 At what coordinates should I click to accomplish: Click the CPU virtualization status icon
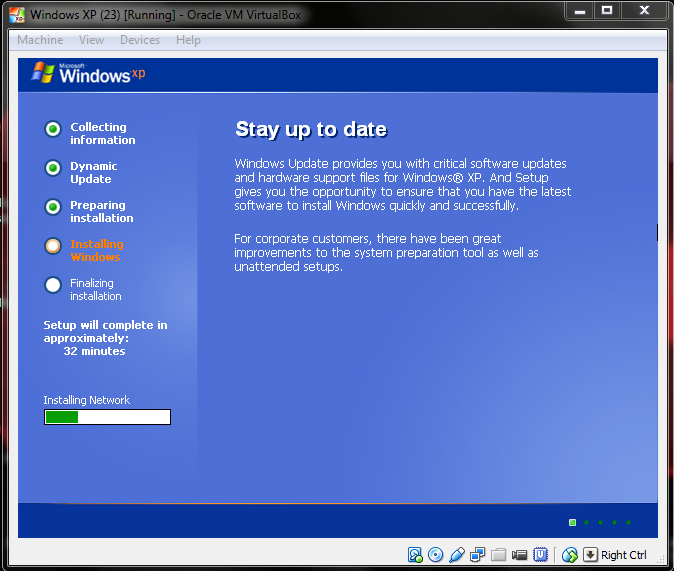[540, 555]
